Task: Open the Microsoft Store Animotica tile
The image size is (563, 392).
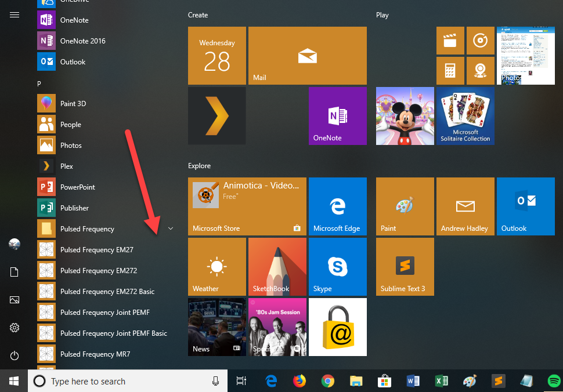Action: click(x=247, y=206)
